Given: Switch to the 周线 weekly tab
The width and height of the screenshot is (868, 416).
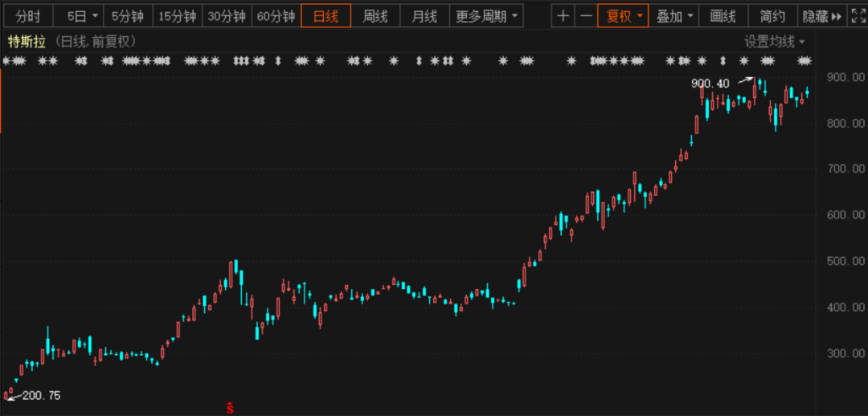Looking at the screenshot, I should click(x=375, y=16).
